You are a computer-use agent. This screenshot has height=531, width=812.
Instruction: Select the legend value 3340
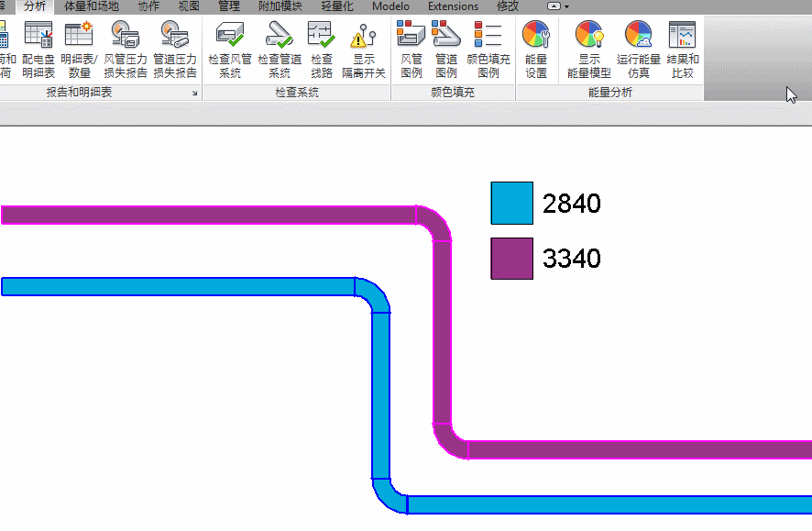(572, 259)
